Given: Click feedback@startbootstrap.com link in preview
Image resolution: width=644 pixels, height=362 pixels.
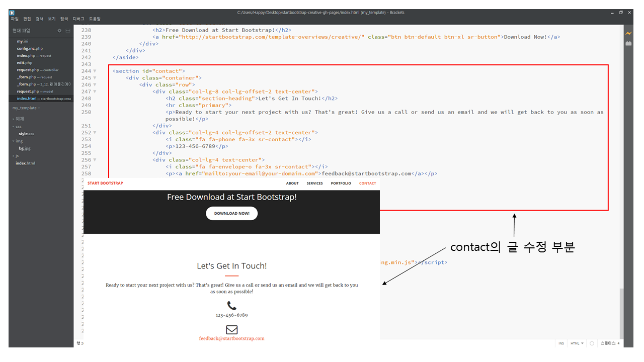Looking at the screenshot, I should click(x=231, y=338).
